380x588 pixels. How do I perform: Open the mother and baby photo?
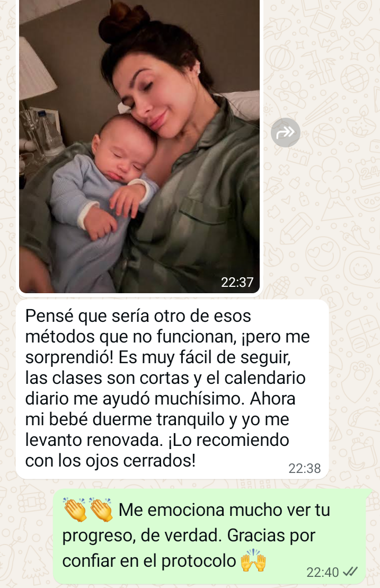[x=139, y=146]
